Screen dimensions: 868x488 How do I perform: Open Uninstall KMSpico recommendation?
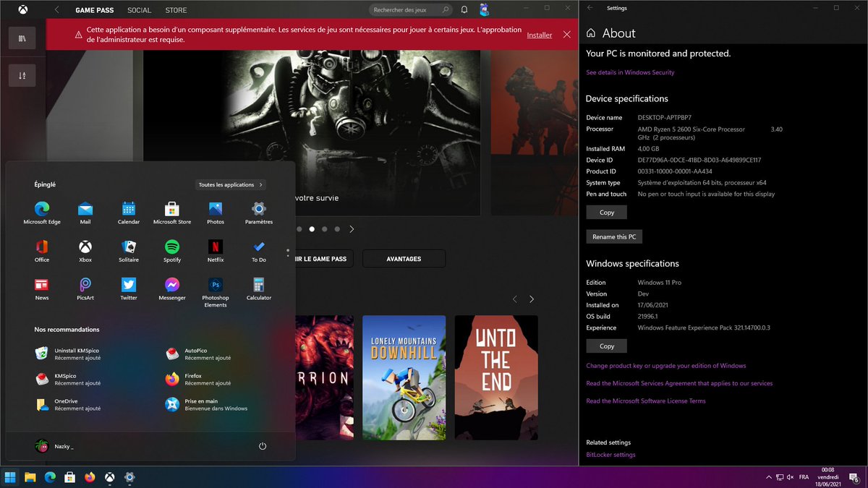coord(67,354)
